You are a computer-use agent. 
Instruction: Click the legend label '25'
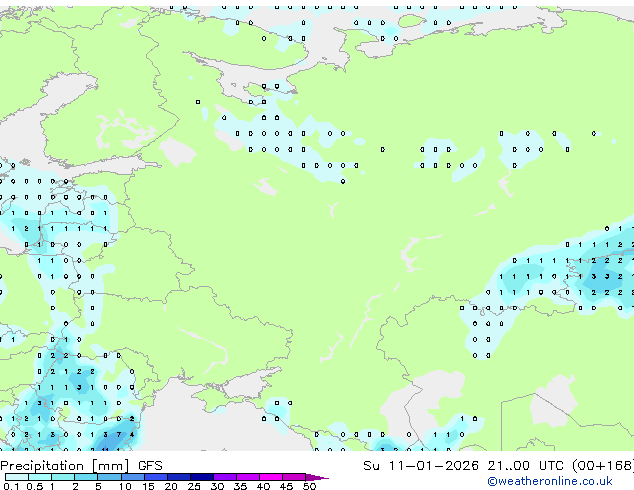194,486
